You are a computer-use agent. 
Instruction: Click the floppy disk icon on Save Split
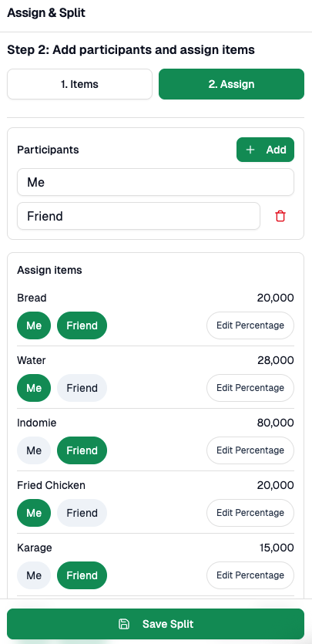tap(124, 624)
